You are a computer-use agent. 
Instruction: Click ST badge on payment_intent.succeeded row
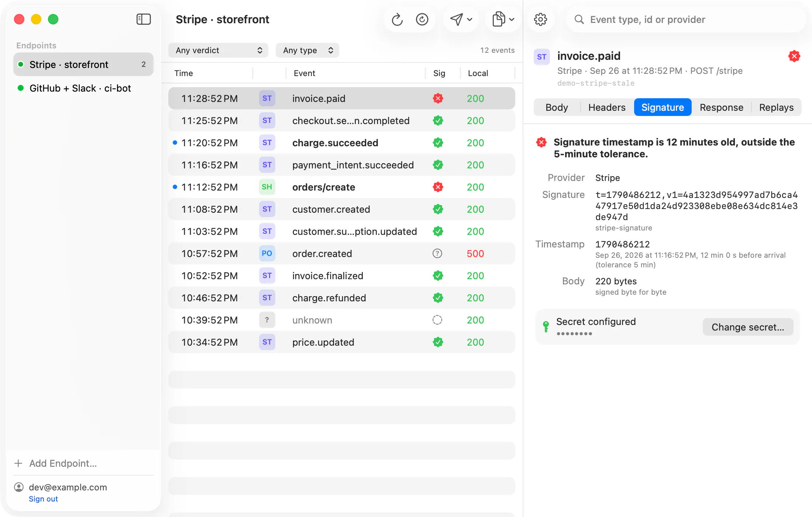pyautogui.click(x=267, y=165)
